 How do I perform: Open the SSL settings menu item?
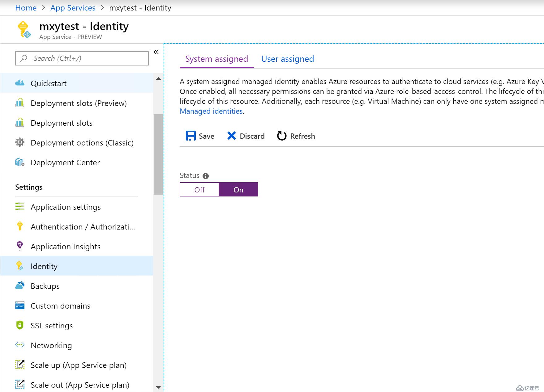[x=77, y=325]
